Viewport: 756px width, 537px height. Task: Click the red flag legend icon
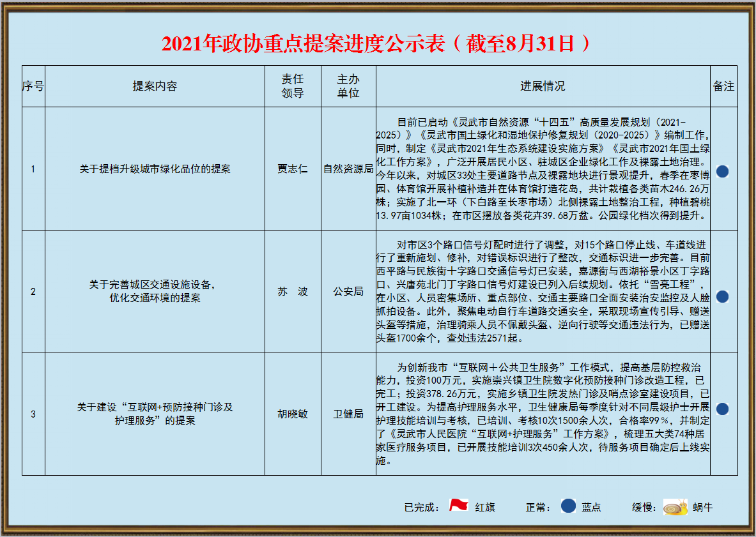[458, 505]
